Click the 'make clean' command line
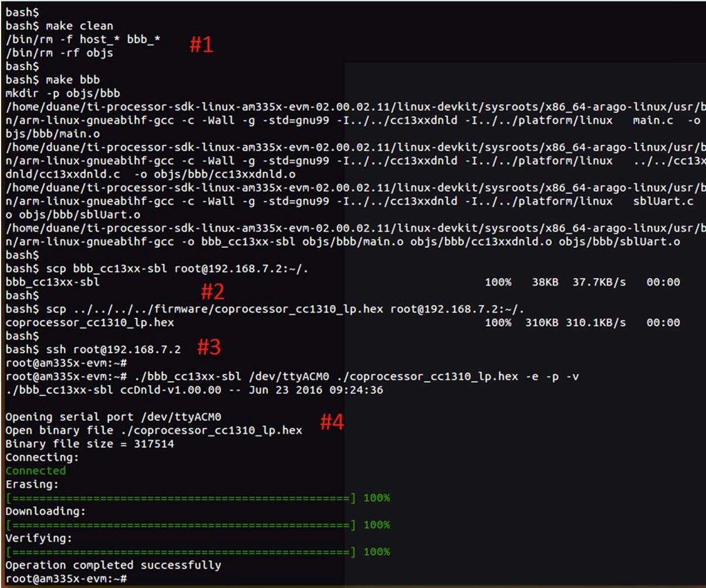Image resolution: width=706 pixels, height=588 pixels. pos(59,26)
